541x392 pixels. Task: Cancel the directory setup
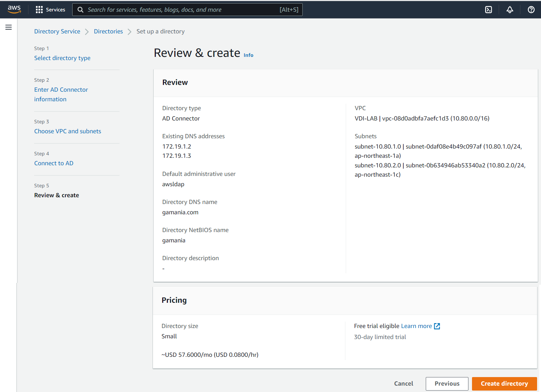pos(403,383)
